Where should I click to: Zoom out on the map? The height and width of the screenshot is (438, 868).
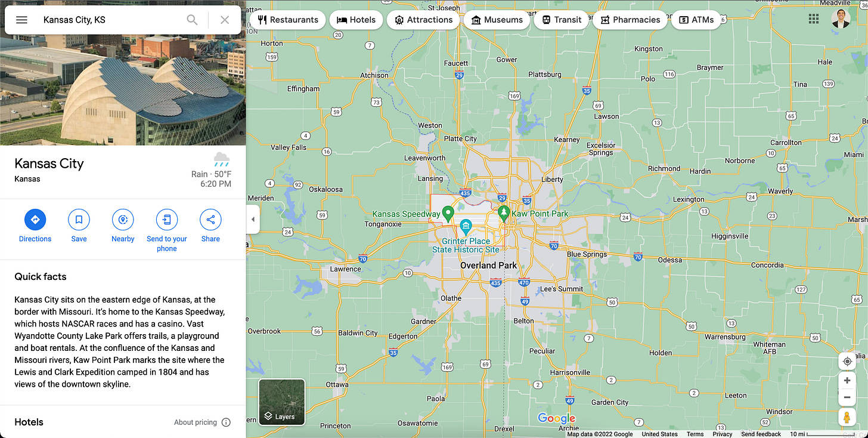coord(847,397)
